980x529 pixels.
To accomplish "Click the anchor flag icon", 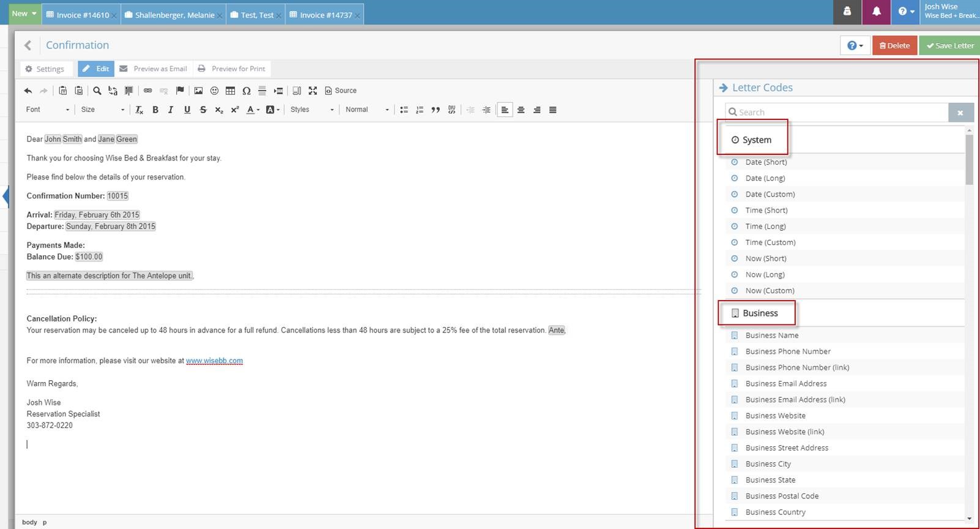I will pyautogui.click(x=180, y=91).
